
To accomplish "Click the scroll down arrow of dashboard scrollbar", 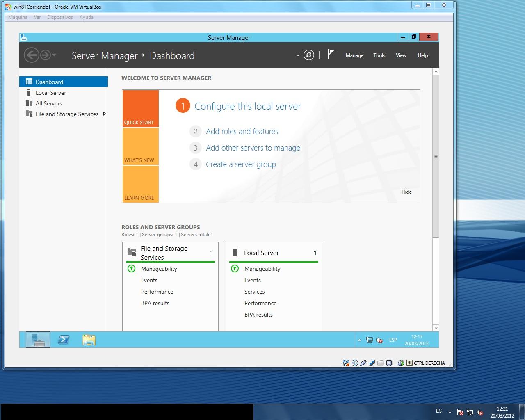I will pyautogui.click(x=436, y=328).
